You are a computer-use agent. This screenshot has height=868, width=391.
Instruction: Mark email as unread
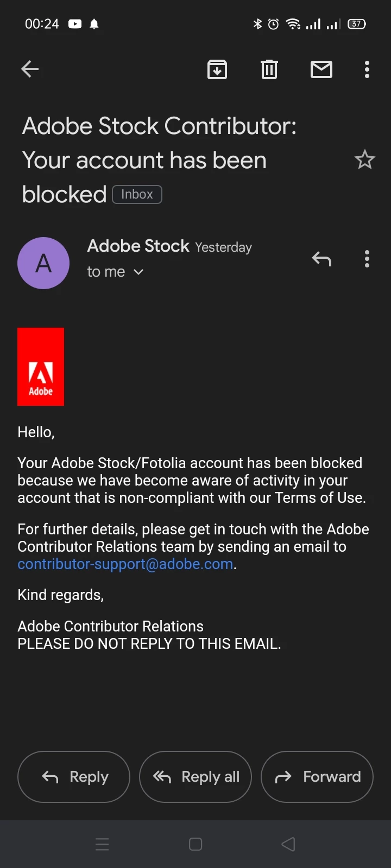coord(321,69)
